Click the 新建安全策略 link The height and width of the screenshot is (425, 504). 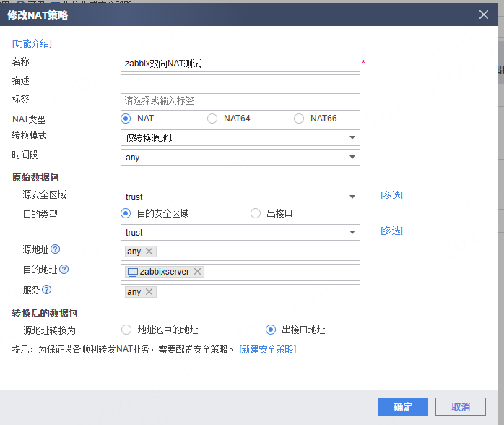tap(267, 350)
